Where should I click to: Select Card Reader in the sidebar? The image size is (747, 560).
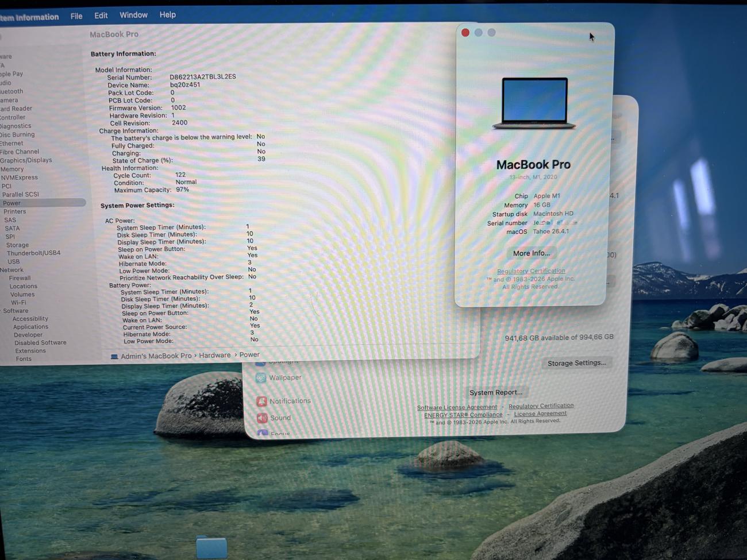(16, 109)
